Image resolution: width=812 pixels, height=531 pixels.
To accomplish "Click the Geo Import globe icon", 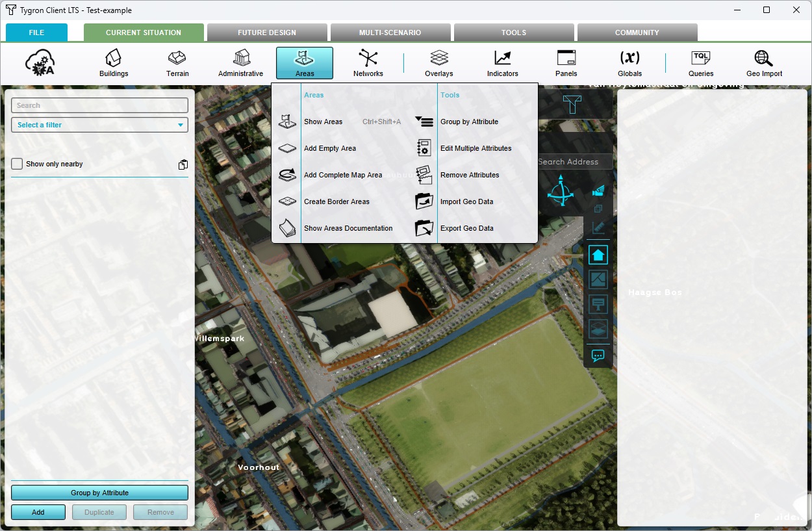I will 764,59.
